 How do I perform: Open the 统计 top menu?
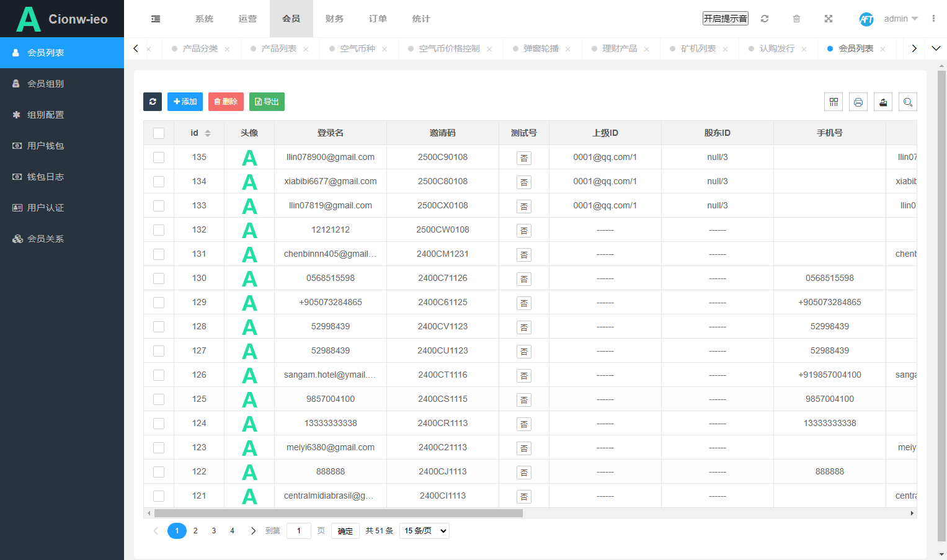421,19
